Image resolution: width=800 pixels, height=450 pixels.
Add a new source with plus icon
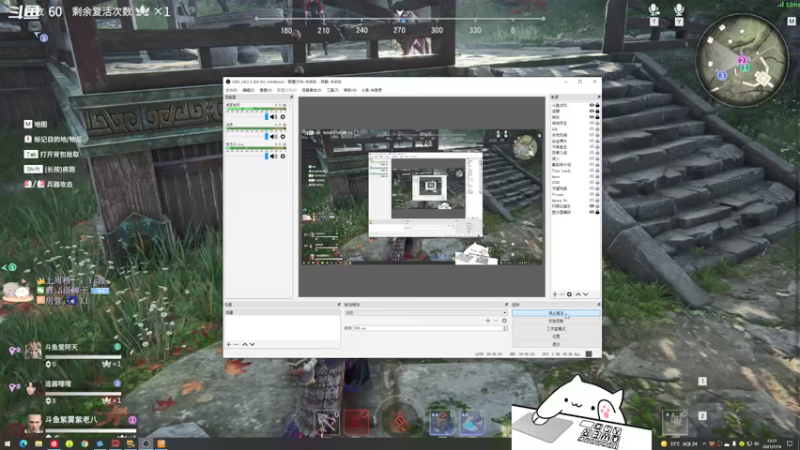tap(555, 294)
